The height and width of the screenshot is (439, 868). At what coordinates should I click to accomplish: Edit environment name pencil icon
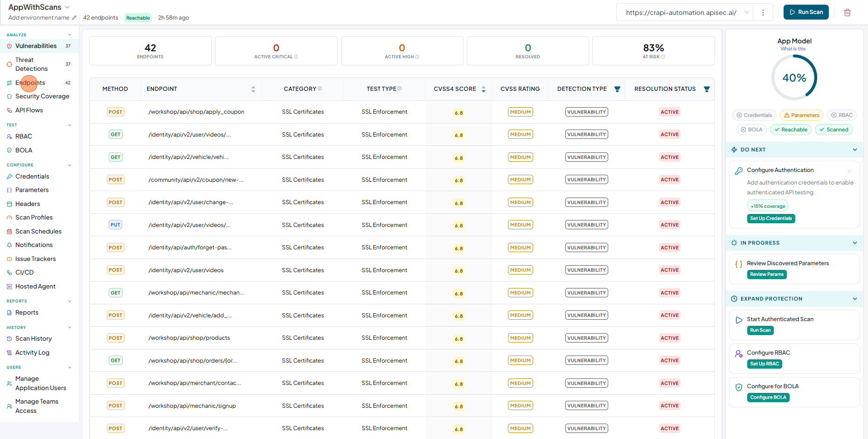tap(74, 18)
